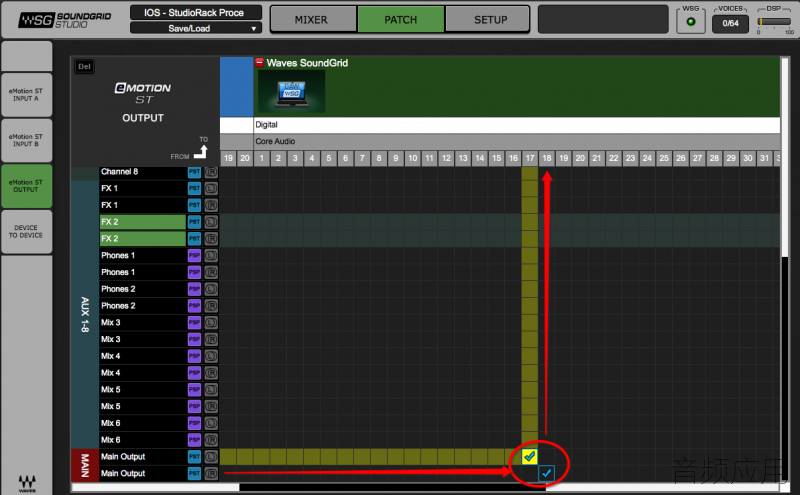This screenshot has height=495, width=800.
Task: Click the PSP badge on Mix 6 left row
Action: [x=194, y=424]
